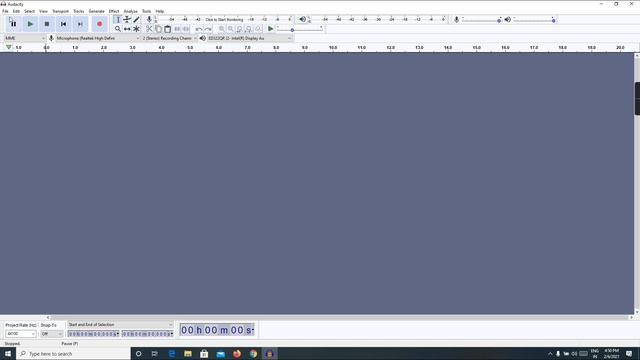Open the Recording Channels dropdown

pyautogui.click(x=169, y=38)
